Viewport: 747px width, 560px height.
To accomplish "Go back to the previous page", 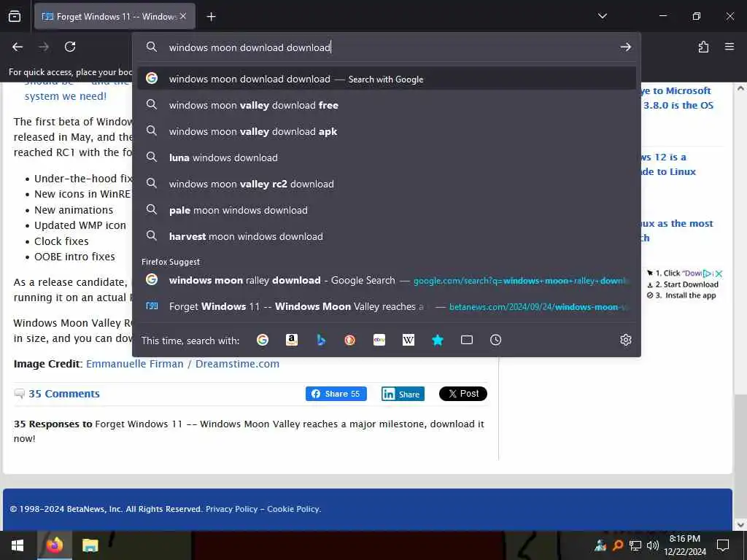I will pos(18,47).
